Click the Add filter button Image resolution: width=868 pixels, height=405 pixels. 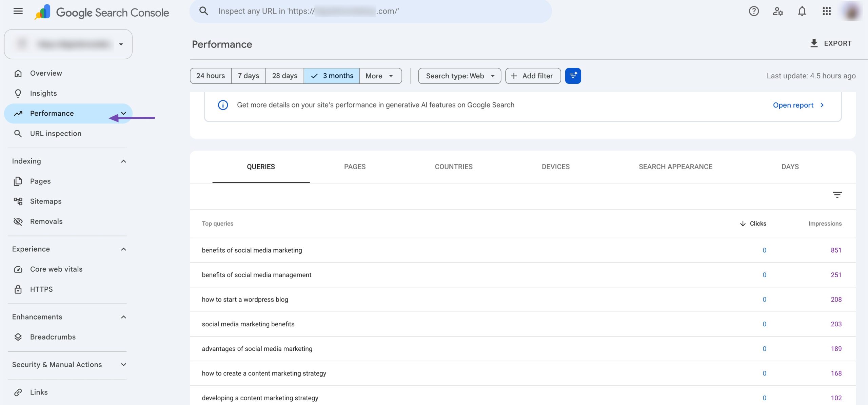click(533, 76)
